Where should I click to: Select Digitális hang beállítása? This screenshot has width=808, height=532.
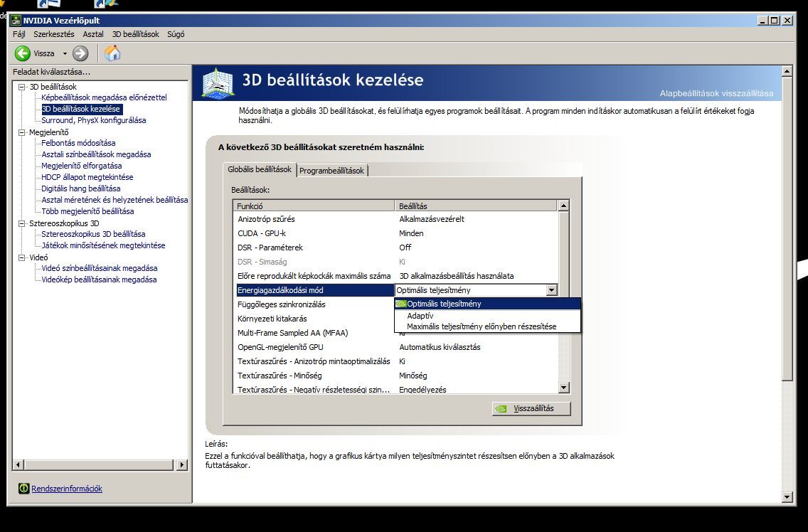coord(81,188)
